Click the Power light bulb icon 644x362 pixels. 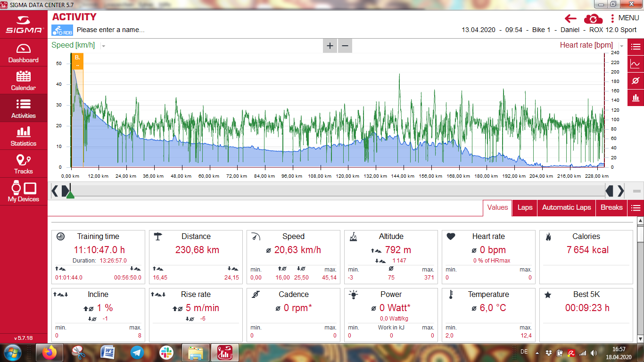point(353,295)
